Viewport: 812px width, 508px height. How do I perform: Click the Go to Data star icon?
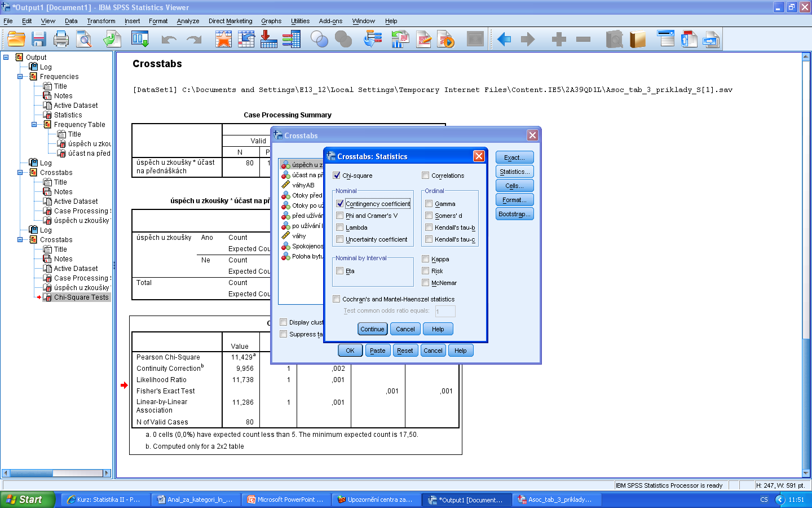coord(224,39)
